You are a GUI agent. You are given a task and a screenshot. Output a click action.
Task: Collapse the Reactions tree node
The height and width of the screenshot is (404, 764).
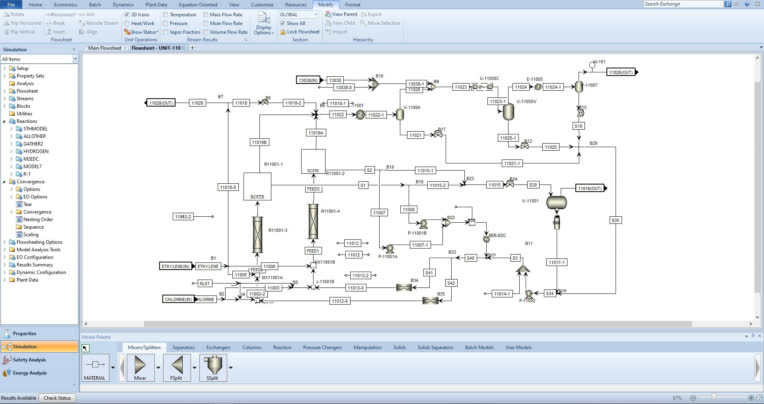point(4,121)
